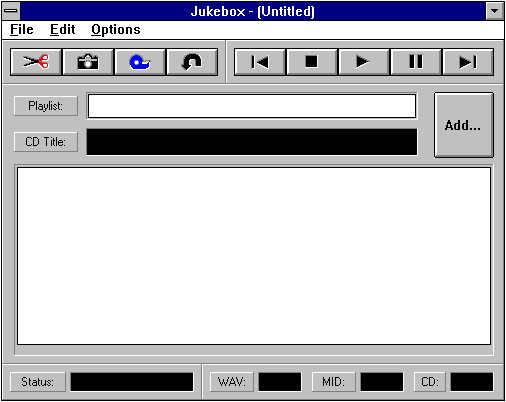
Task: Pause playback with the Pause button
Action: (416, 62)
